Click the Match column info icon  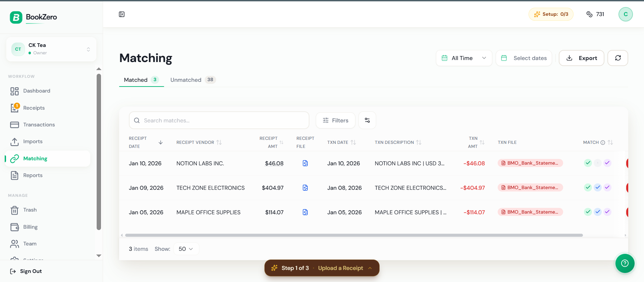click(603, 143)
